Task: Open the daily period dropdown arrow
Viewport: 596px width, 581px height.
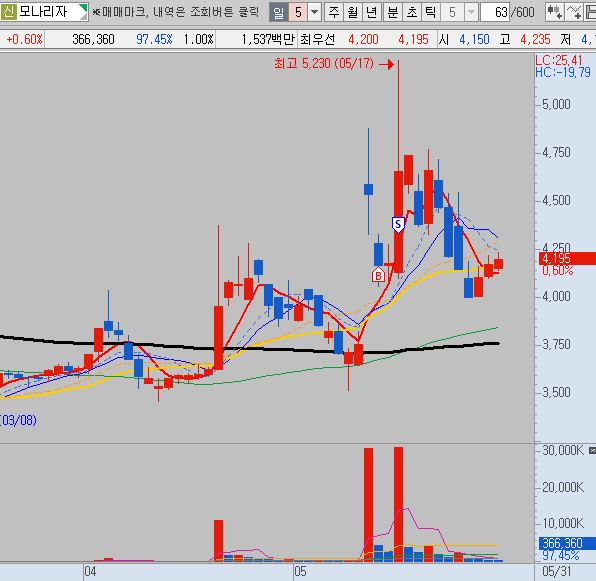Action: tap(314, 13)
